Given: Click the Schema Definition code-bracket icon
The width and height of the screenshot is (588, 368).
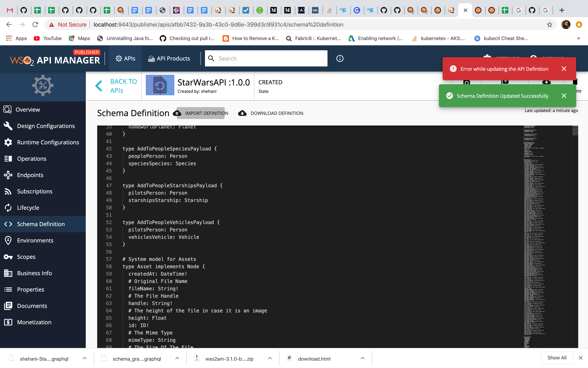Looking at the screenshot, I should pos(8,224).
